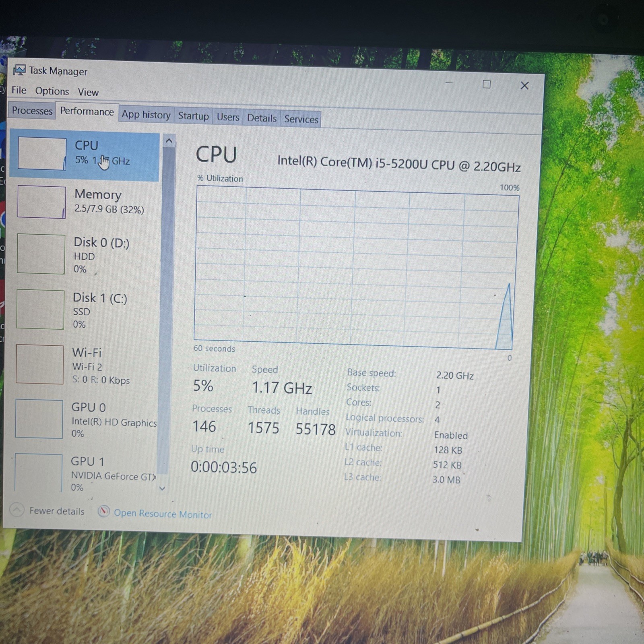Click the sidebar scroll up arrow
Image resolution: width=644 pixels, height=644 pixels.
(169, 140)
